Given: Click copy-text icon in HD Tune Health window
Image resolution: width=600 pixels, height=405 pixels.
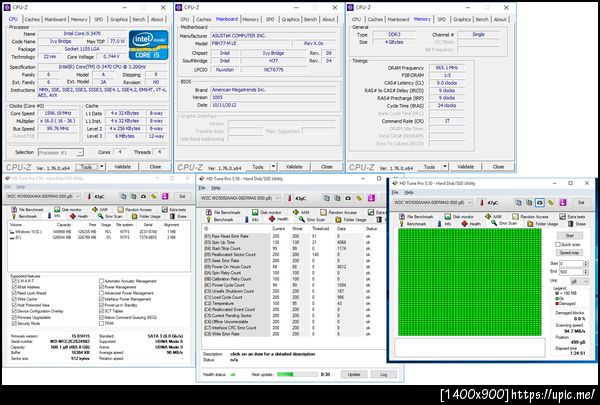Looking at the screenshot, I should (326, 198).
